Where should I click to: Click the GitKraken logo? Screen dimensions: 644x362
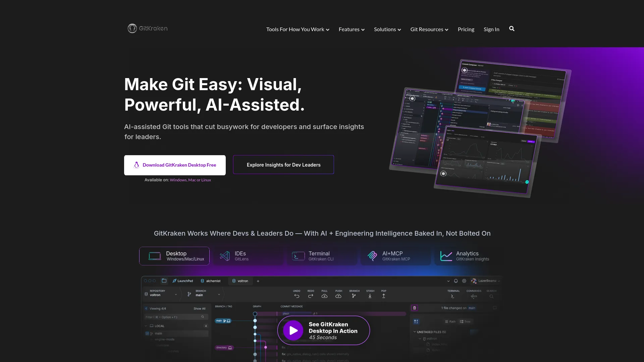point(147,28)
